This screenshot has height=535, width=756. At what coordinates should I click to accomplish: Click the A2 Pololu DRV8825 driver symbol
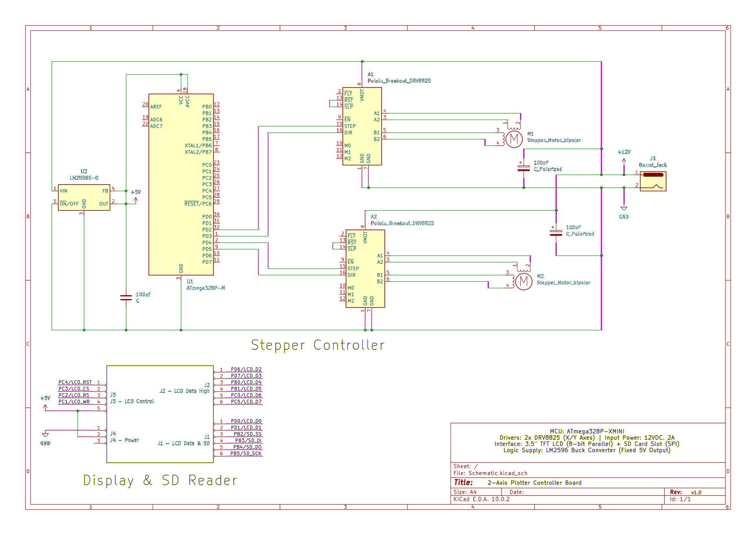pyautogui.click(x=365, y=268)
